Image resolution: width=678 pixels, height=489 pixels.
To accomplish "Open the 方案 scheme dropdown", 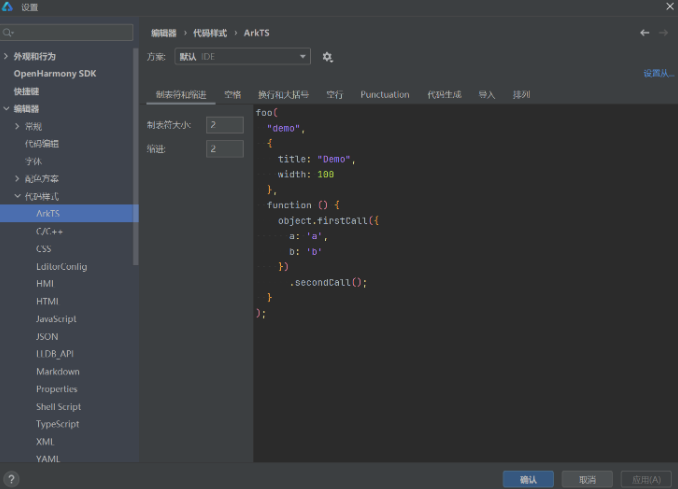I will click(x=243, y=57).
